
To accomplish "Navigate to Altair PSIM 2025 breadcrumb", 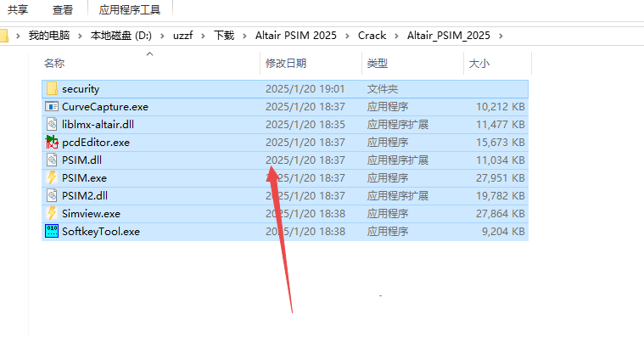I will 296,36.
